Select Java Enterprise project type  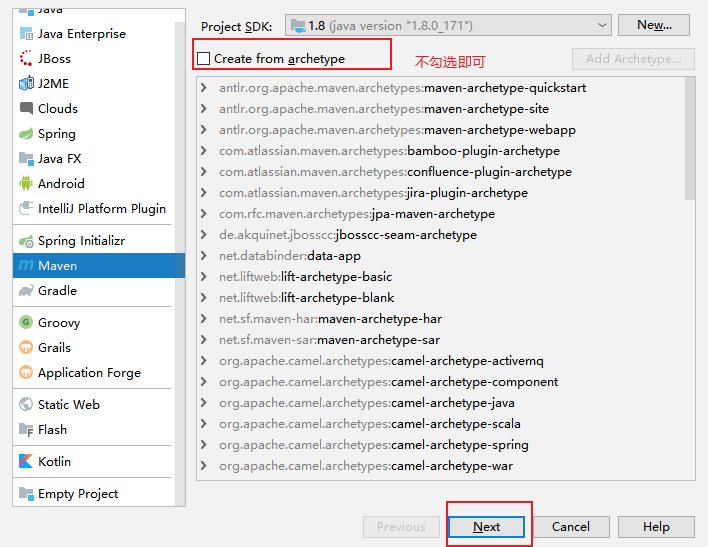[94, 34]
